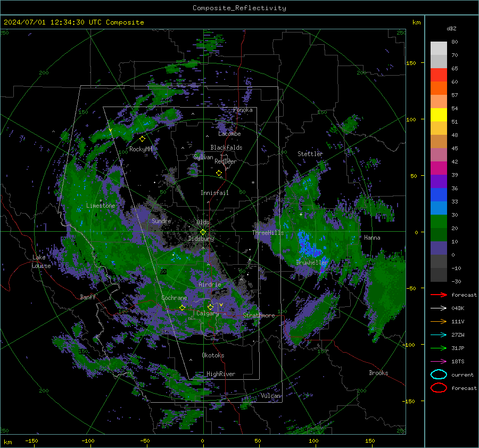Pick the light gray 80 dBZ swatch
Viewport: 479px width, 448px height.
tap(439, 48)
